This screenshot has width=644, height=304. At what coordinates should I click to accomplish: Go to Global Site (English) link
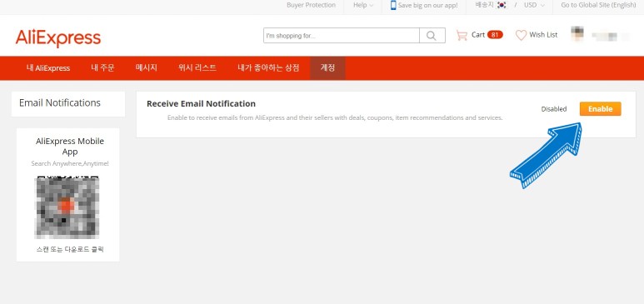(x=598, y=5)
